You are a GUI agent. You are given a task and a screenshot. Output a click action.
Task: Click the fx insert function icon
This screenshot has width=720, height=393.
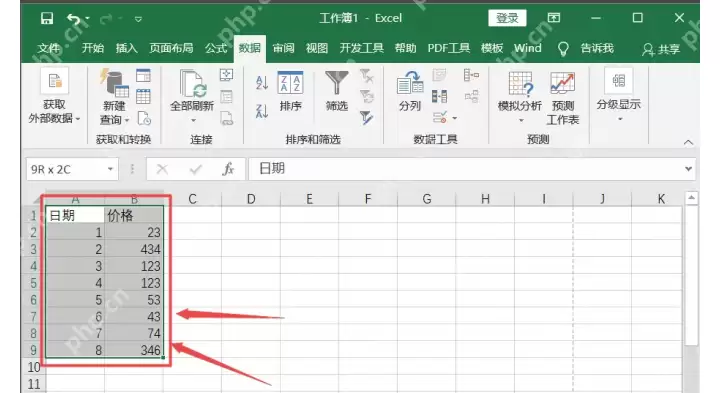[x=228, y=169]
